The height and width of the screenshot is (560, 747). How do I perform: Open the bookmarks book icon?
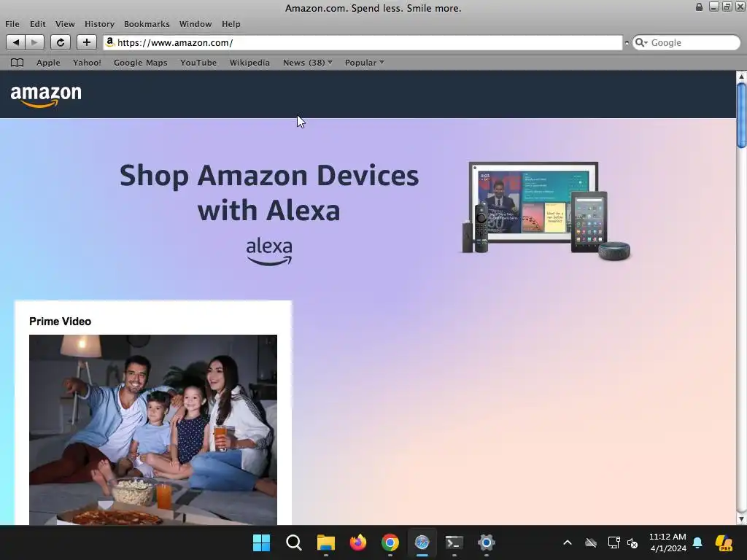pyautogui.click(x=18, y=63)
